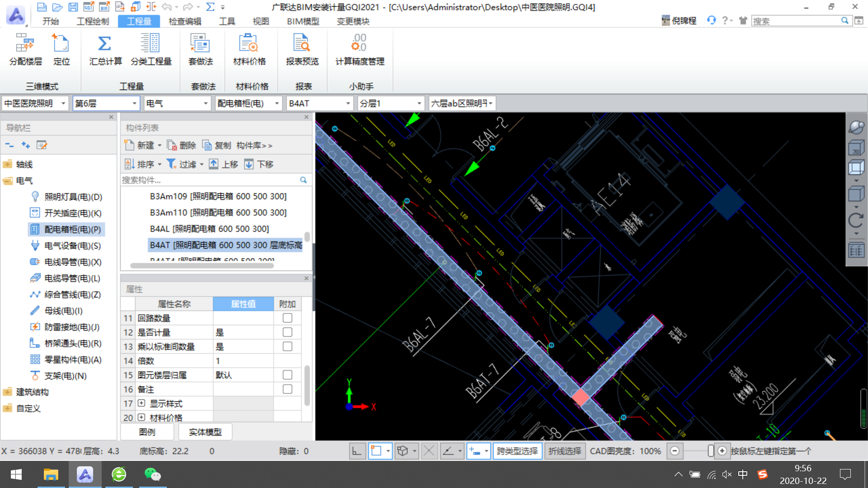
Task: Toggle 附加 checkbox for 回路数量
Action: click(x=287, y=318)
